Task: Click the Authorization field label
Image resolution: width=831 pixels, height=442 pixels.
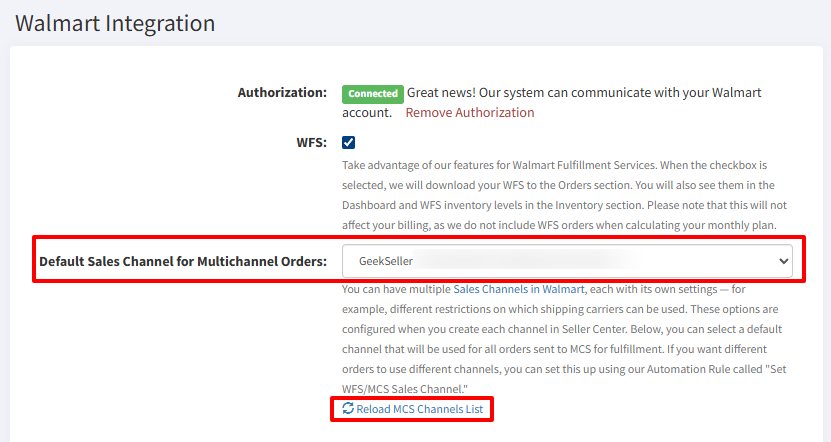Action: pos(282,93)
